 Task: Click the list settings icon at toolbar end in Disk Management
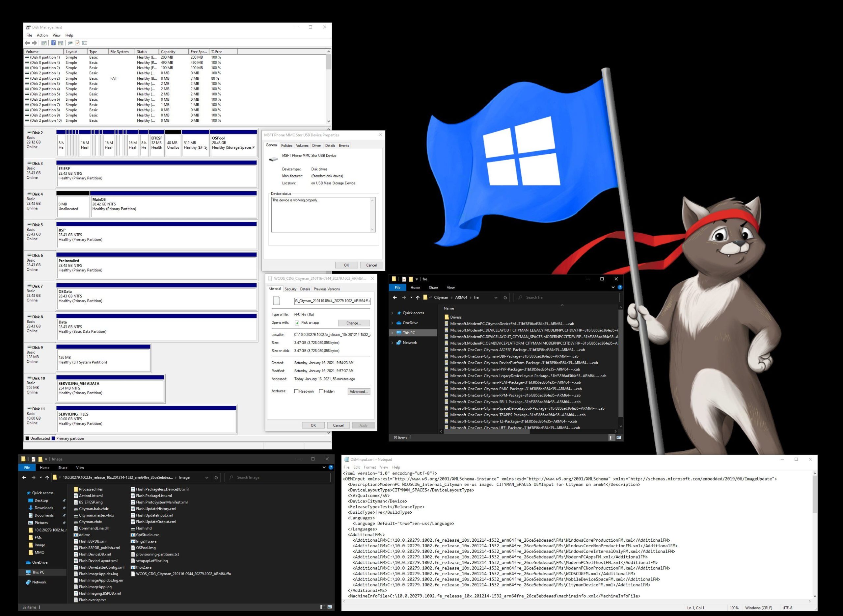(85, 43)
